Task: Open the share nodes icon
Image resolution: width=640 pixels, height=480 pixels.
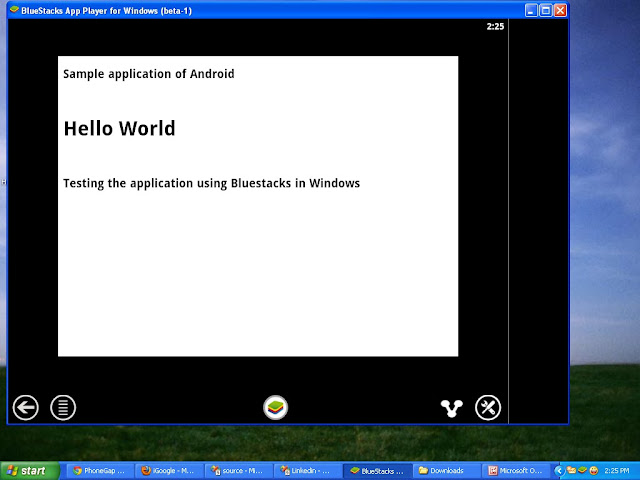Action: [451, 408]
